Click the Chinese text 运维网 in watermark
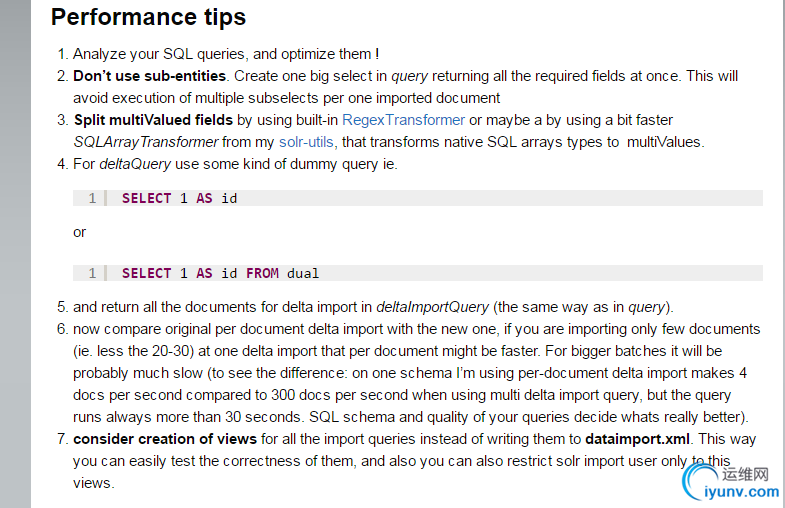This screenshot has height=508, width=785. [745, 474]
